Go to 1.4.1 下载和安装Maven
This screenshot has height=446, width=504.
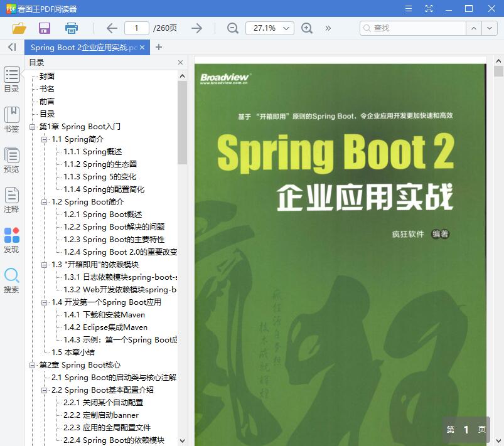[x=104, y=314]
